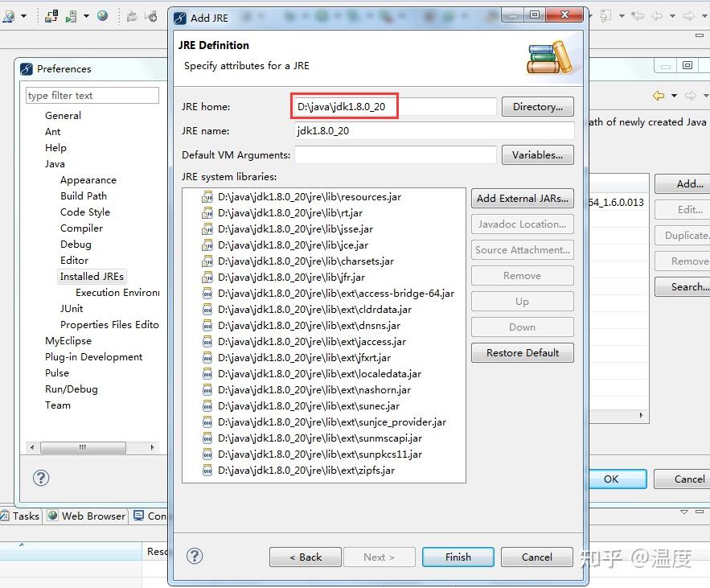Run the program with the Run toolbar icon
Screen dimensions: 710x588
(x=72, y=16)
